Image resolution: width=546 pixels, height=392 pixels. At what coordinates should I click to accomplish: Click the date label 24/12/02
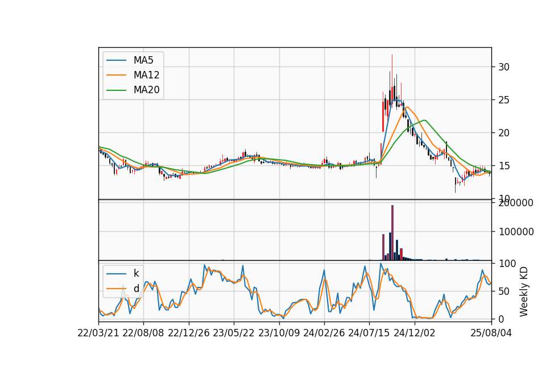pyautogui.click(x=415, y=333)
